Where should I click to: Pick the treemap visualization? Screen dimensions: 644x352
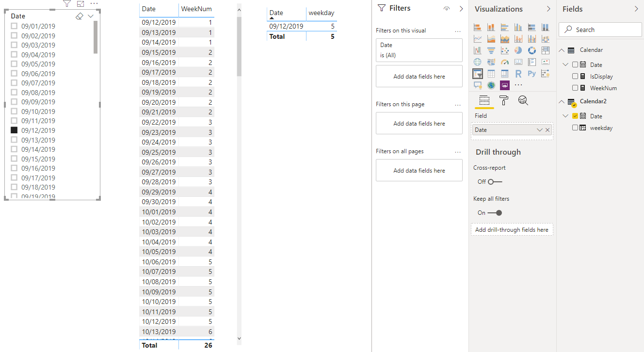coord(546,50)
